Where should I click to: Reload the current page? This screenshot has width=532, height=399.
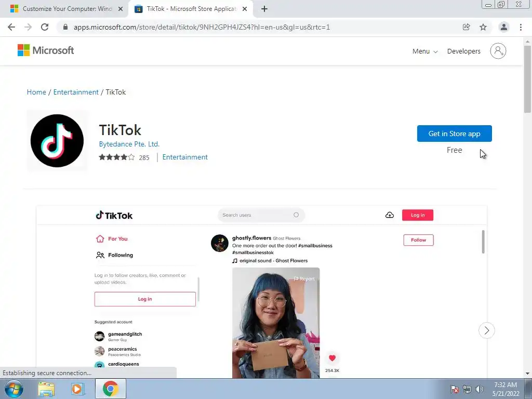45,27
